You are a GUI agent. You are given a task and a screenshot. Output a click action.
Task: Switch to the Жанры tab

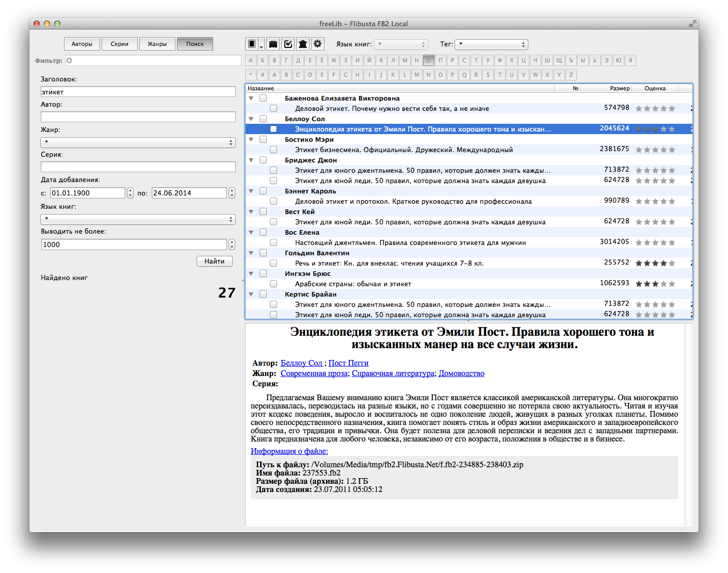pos(157,44)
